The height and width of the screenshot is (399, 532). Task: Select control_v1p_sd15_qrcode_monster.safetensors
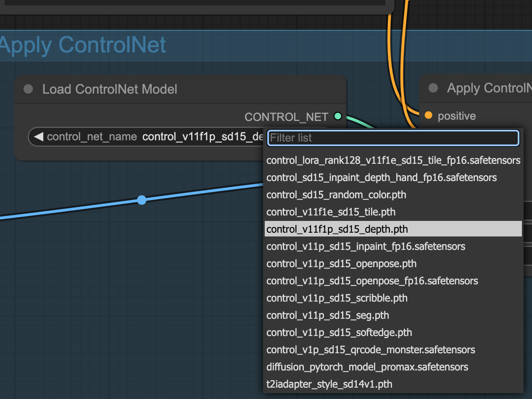(x=371, y=350)
